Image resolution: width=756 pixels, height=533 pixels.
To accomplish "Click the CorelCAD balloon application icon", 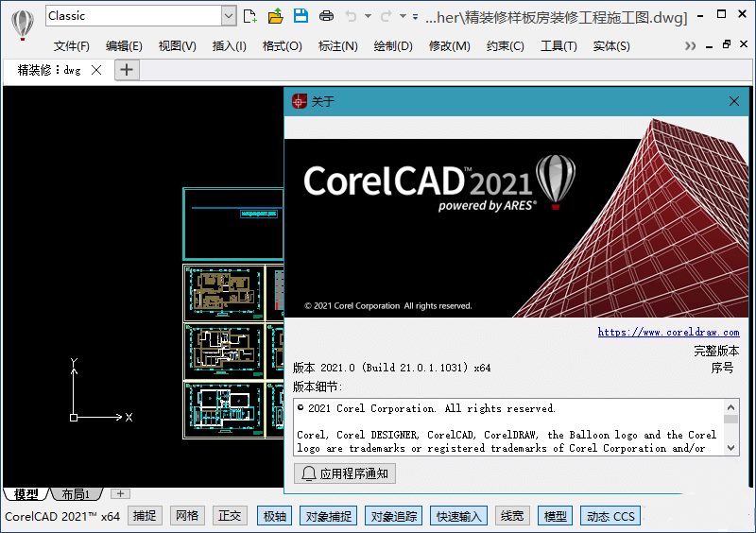I will (23, 24).
